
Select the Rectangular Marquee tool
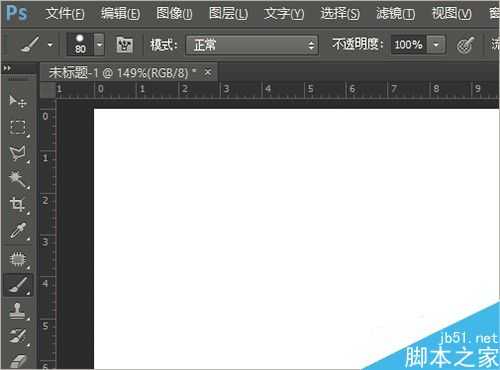pyautogui.click(x=18, y=127)
